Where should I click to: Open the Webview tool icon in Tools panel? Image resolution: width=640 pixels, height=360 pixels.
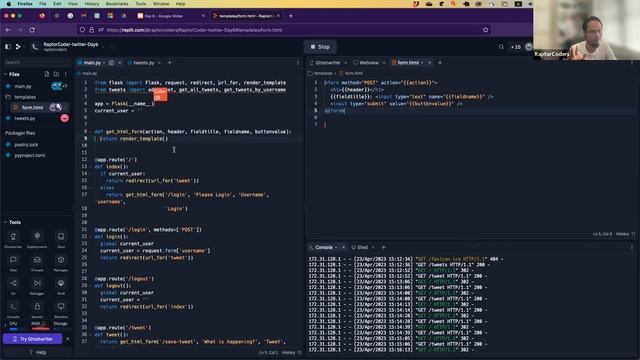pyautogui.click(x=61, y=309)
